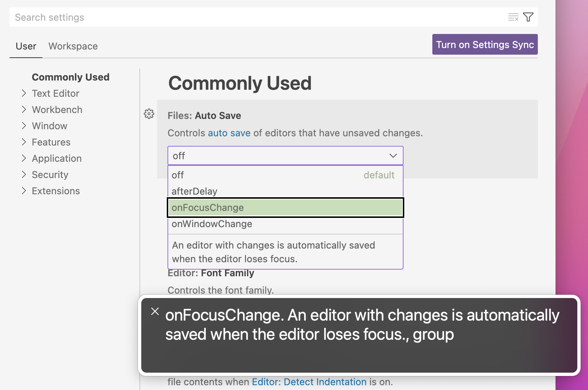Expand the Features settings section
Screen dimensions: 588x390
point(24,142)
